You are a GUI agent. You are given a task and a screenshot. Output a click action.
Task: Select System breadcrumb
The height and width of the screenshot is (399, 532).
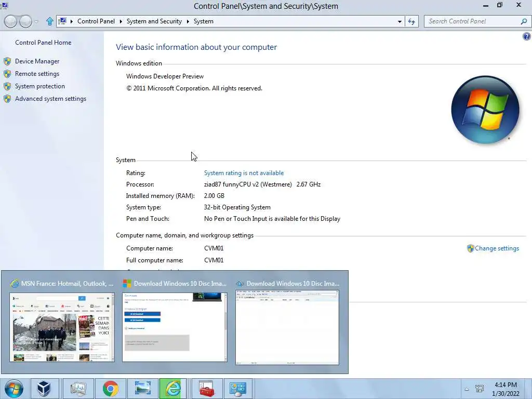204,21
